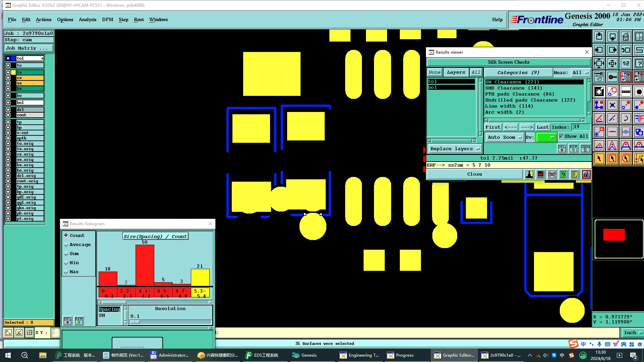Click the yellow notes icon in Results viewer
Image resolution: width=644 pixels, height=362 pixels.
[575, 174]
